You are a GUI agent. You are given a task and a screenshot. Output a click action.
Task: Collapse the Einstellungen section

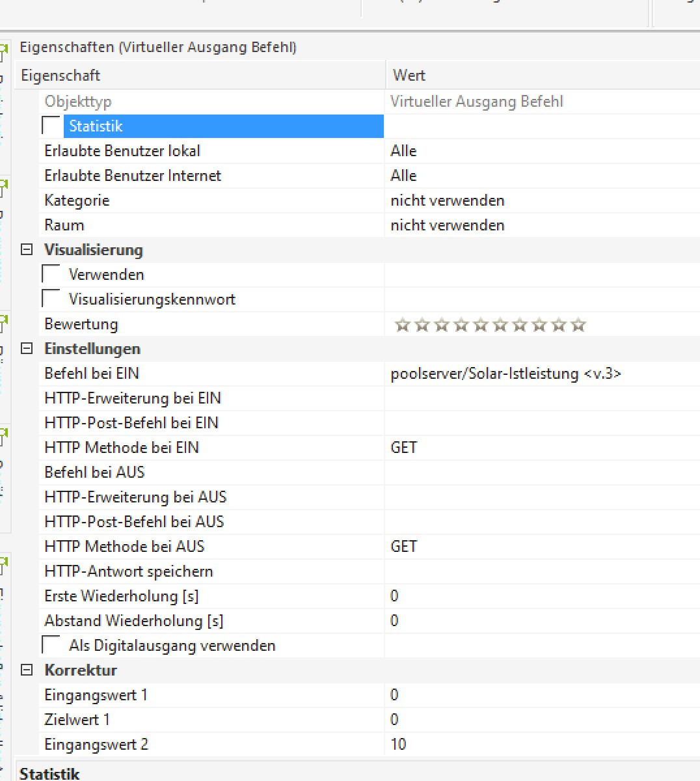coord(27,349)
